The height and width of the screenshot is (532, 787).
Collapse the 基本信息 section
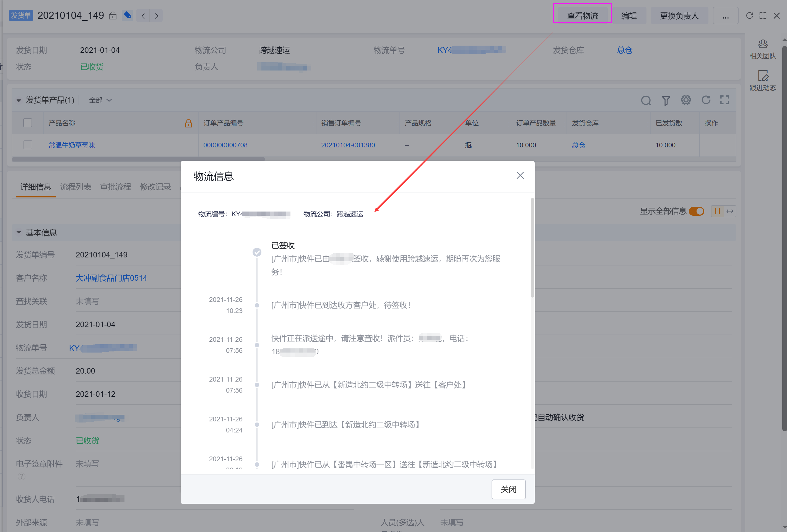tap(19, 233)
